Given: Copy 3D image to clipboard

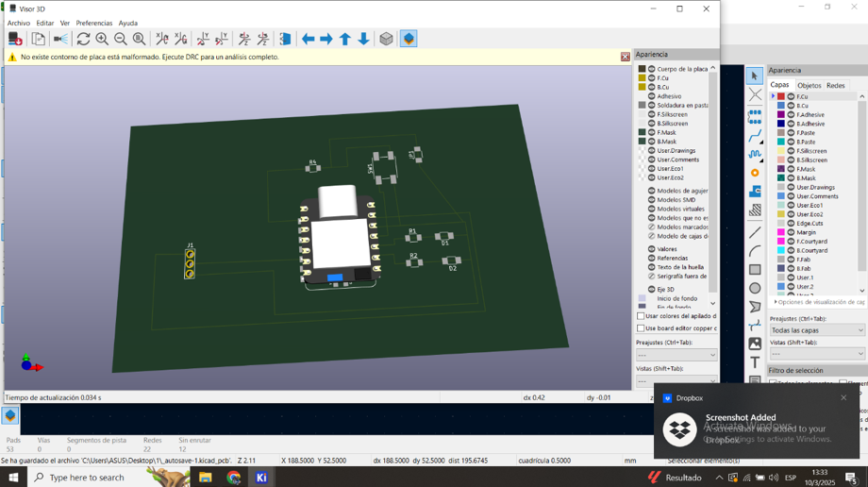Looking at the screenshot, I should 38,39.
